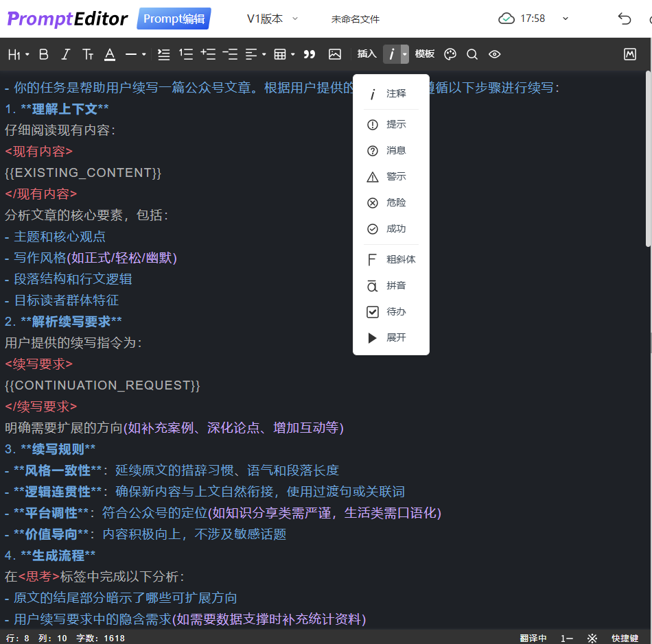
Task: Click the Prompt编辑 button
Action: tap(173, 19)
